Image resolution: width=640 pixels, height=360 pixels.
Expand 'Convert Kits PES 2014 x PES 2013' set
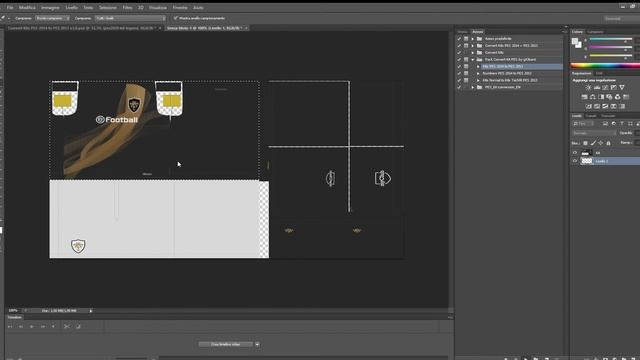click(x=473, y=46)
